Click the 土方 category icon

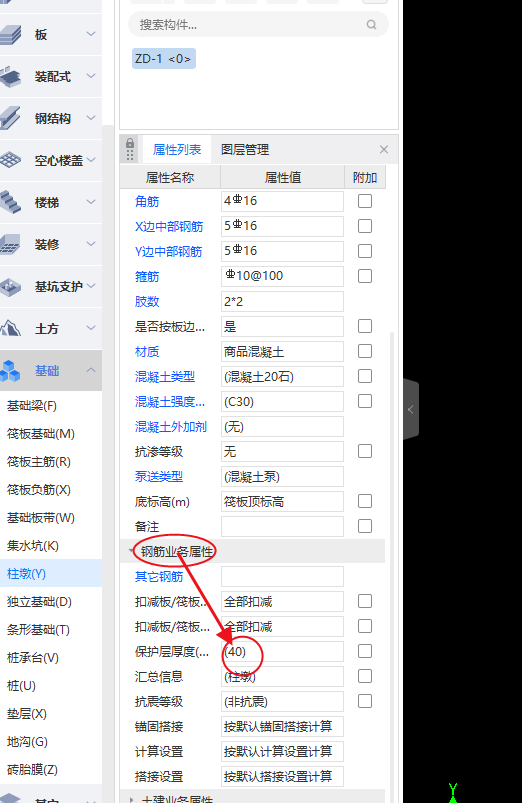click(x=11, y=328)
